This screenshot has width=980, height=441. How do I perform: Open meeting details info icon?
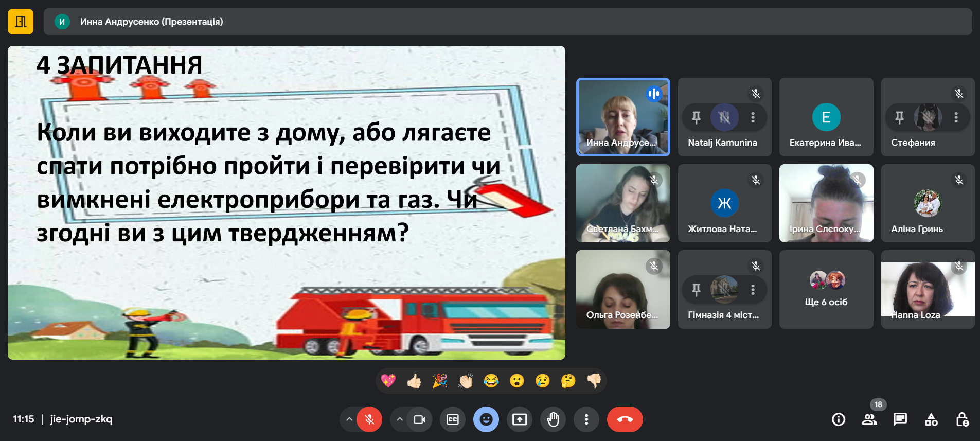point(839,419)
